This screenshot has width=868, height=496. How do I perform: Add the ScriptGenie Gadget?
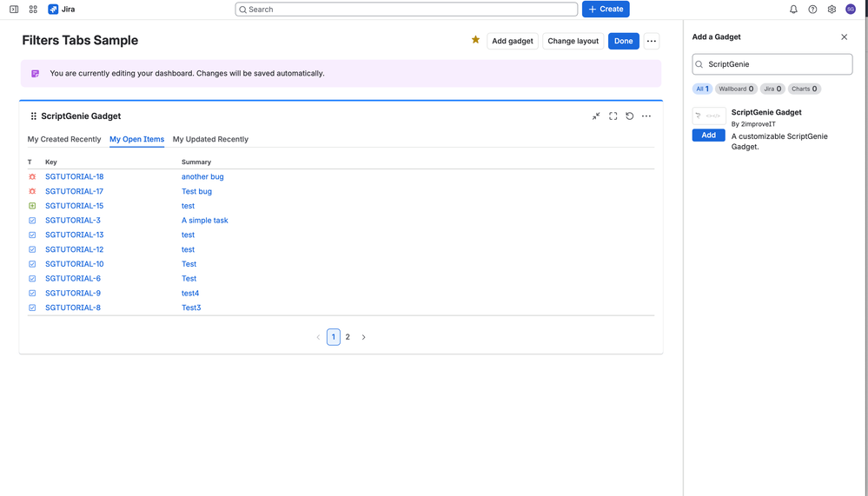click(709, 135)
